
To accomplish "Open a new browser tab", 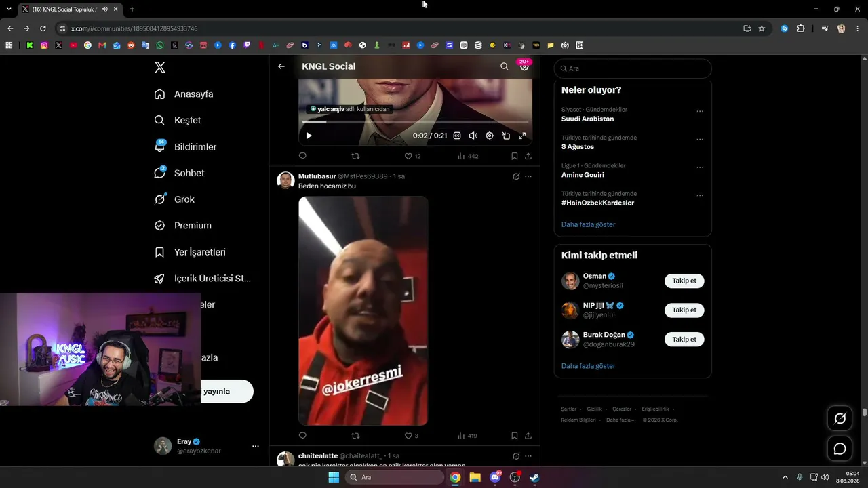I will point(132,9).
